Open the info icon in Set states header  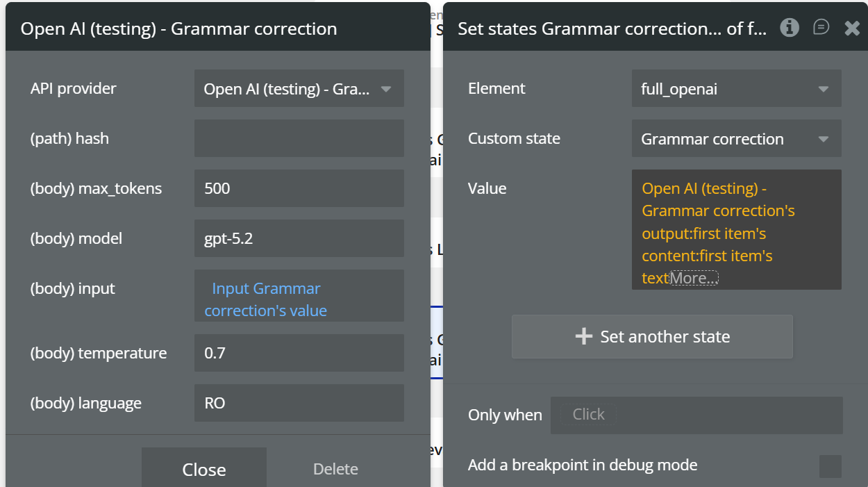789,28
